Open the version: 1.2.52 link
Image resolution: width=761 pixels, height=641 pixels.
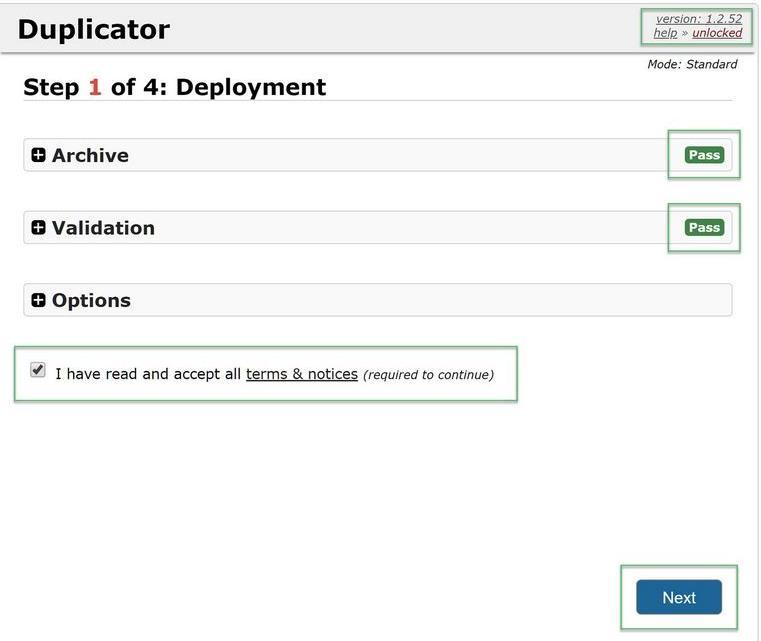coord(698,18)
